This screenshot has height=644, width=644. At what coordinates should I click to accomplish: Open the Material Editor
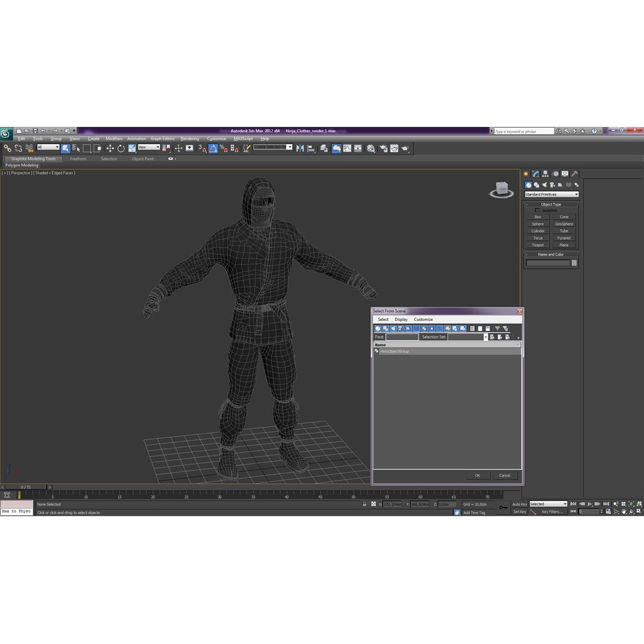[371, 148]
